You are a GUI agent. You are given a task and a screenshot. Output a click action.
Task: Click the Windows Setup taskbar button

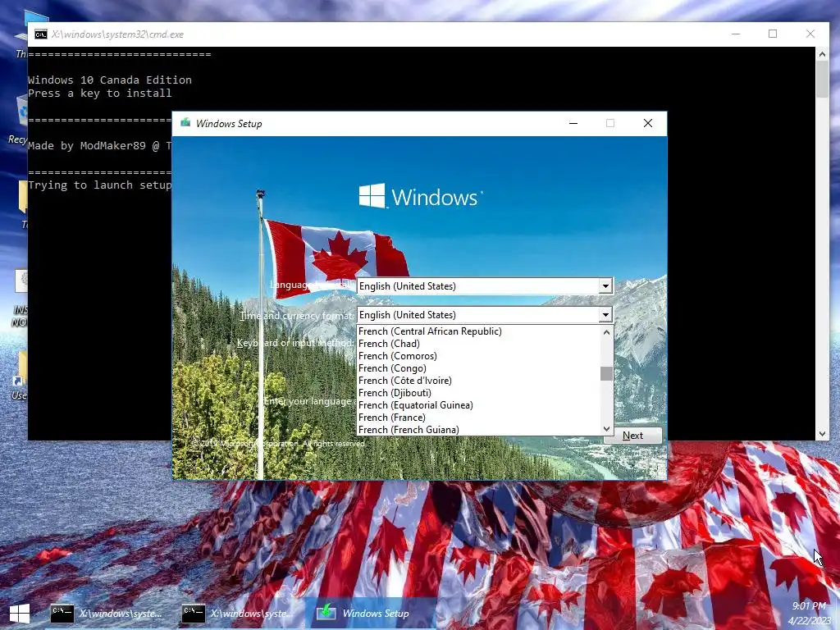pyautogui.click(x=370, y=614)
